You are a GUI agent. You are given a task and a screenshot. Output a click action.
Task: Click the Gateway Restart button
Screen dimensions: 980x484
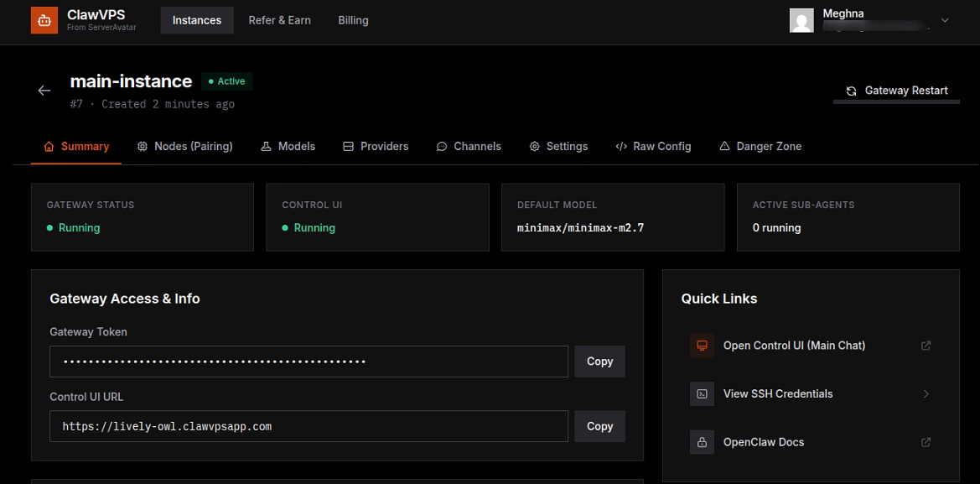pyautogui.click(x=896, y=91)
